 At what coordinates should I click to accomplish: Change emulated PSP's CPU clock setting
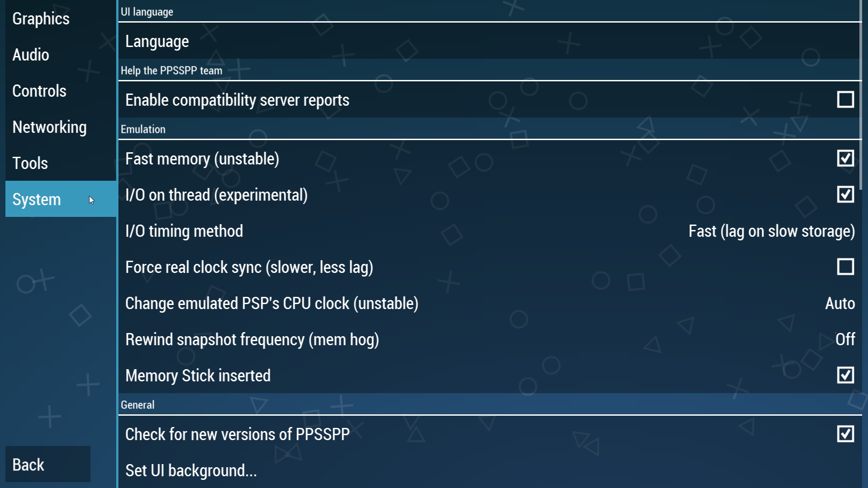tap(490, 303)
